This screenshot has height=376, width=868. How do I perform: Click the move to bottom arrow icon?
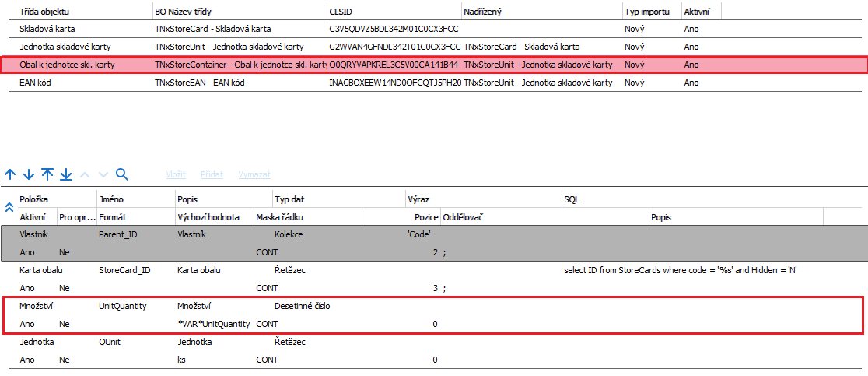tap(66, 175)
